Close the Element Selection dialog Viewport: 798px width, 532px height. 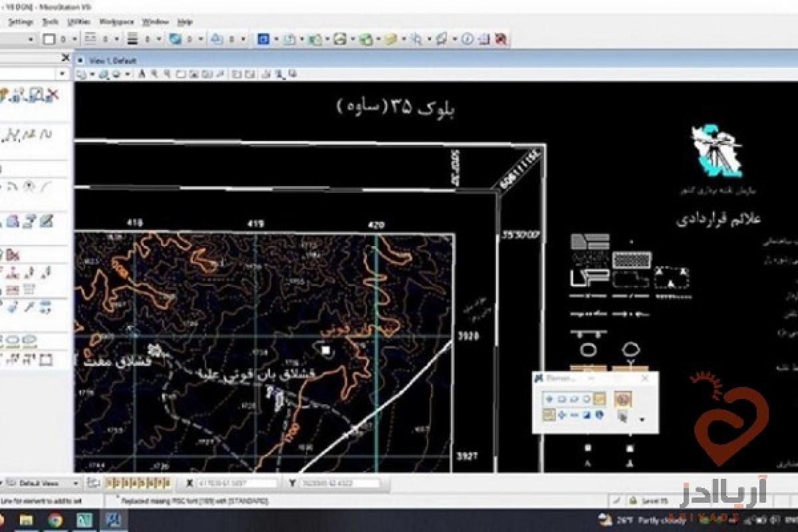tap(644, 378)
